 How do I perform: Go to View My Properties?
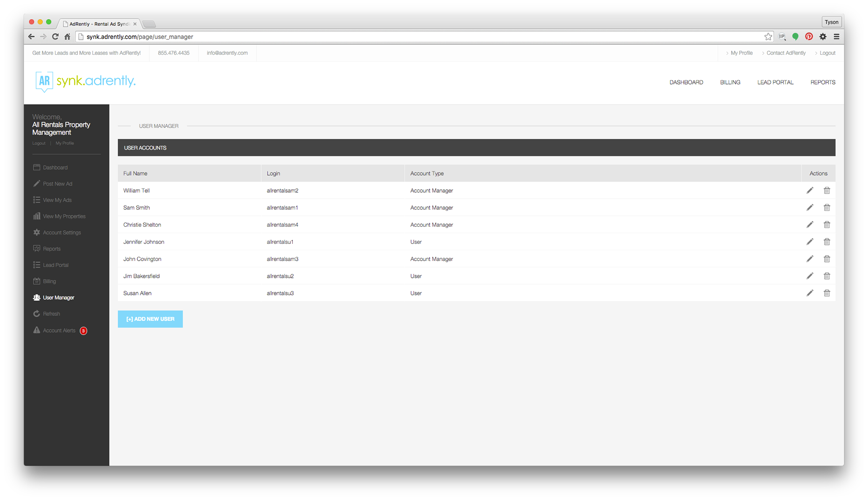[x=64, y=216]
